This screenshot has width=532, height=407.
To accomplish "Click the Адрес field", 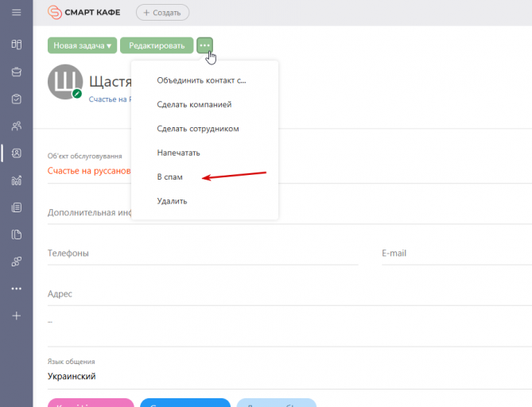I will [x=289, y=293].
